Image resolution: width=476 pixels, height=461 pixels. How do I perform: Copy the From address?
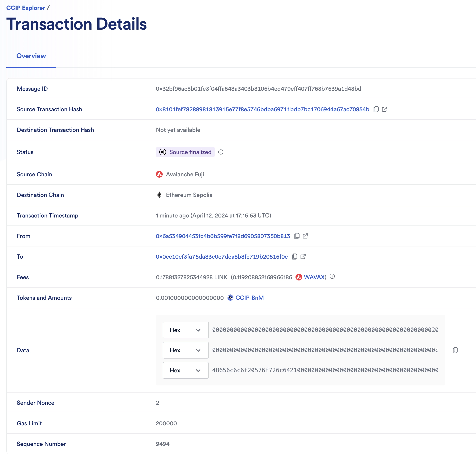tap(297, 236)
